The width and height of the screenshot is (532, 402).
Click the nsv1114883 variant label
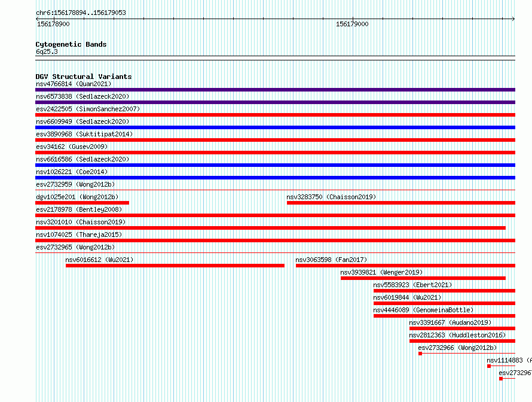(x=509, y=360)
